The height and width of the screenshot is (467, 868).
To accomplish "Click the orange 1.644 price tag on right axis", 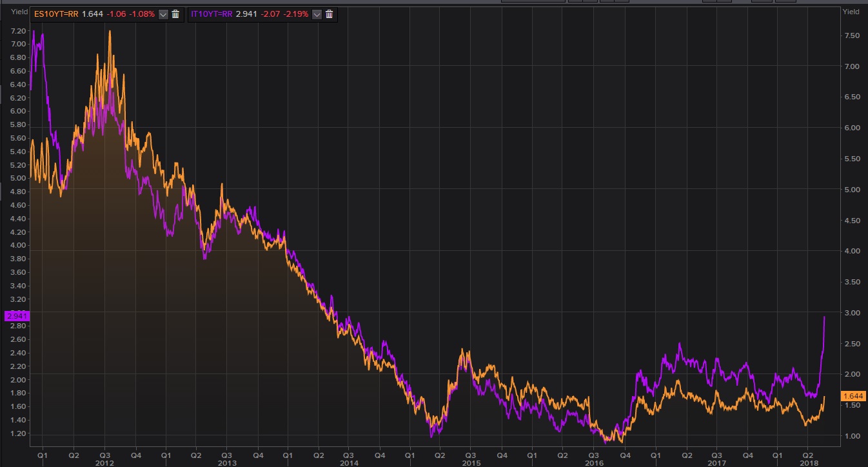I will 852,395.
